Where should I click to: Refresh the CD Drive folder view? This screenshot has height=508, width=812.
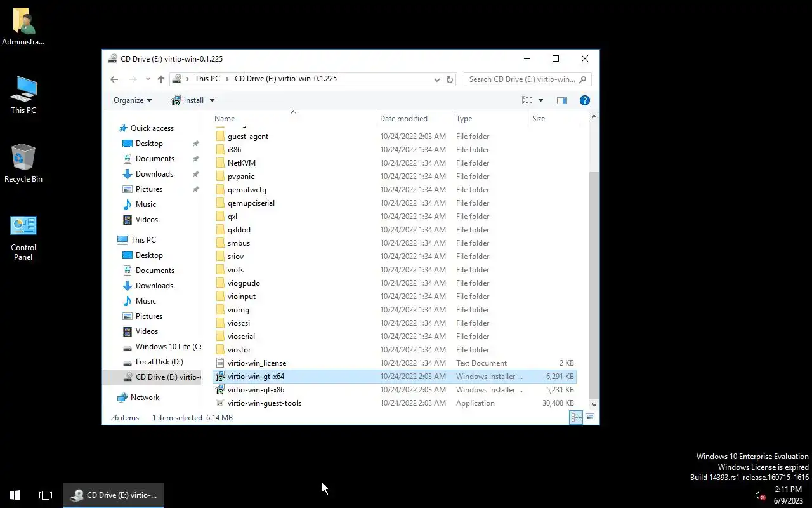point(450,79)
